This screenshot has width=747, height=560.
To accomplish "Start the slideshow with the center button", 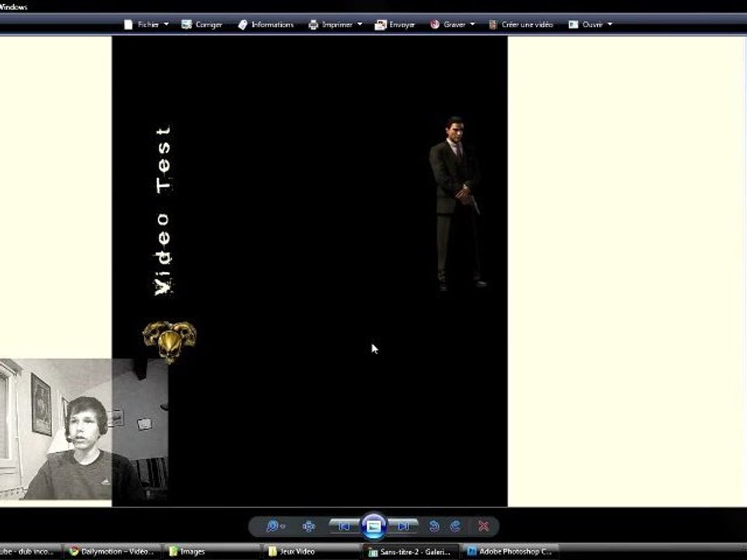I will [x=374, y=527].
